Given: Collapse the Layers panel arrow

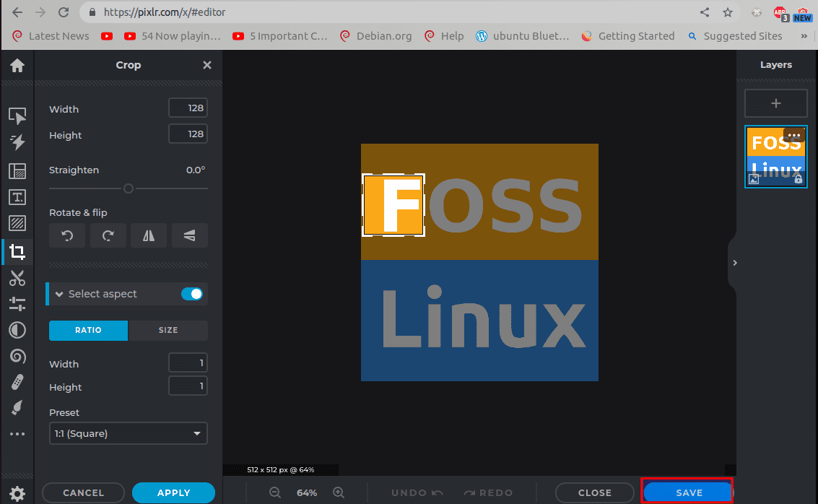Looking at the screenshot, I should point(734,263).
